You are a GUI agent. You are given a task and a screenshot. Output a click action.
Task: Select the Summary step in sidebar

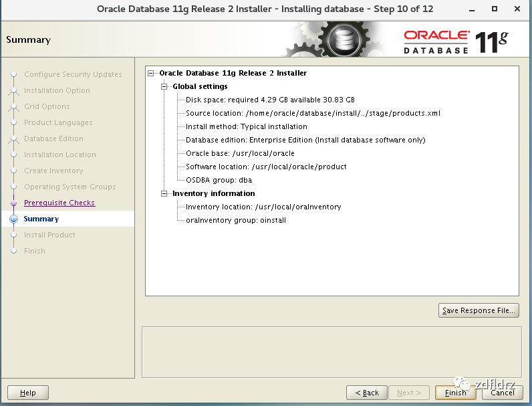click(41, 219)
